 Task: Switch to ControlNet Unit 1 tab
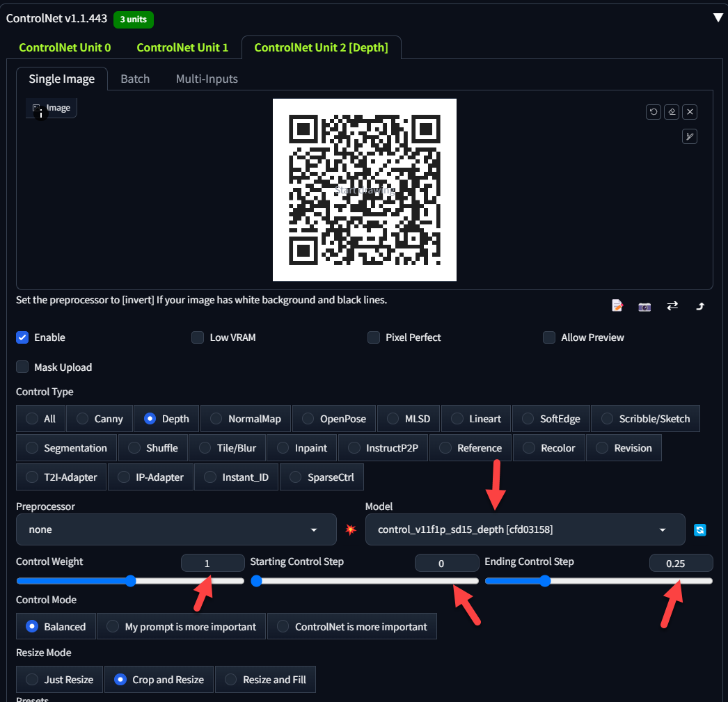tap(182, 48)
